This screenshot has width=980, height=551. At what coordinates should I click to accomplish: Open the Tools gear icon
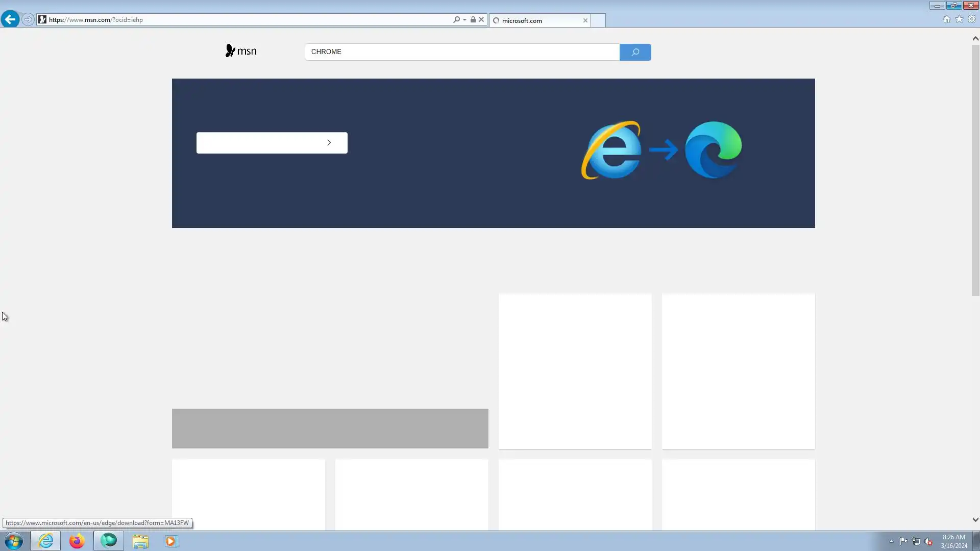tap(972, 19)
